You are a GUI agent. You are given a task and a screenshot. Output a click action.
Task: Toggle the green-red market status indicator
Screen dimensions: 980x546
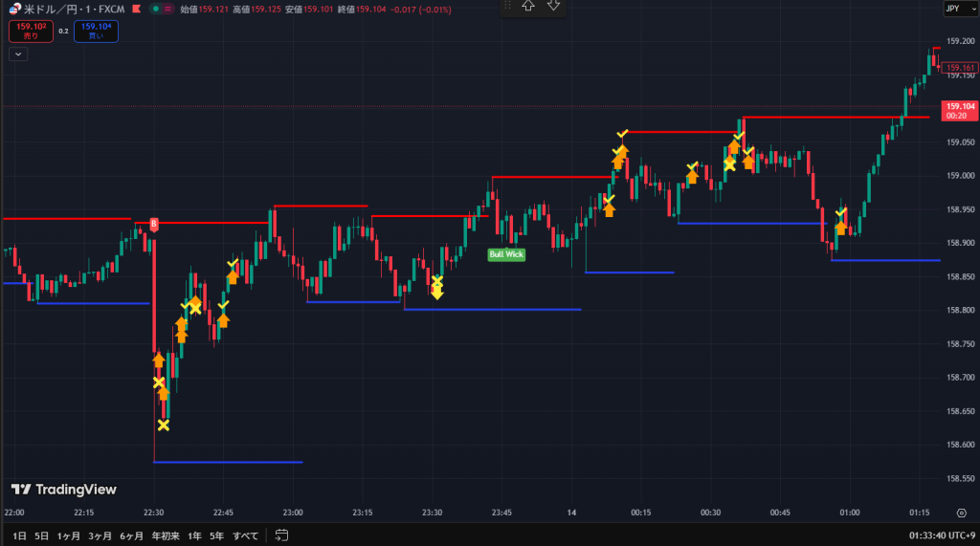click(163, 9)
